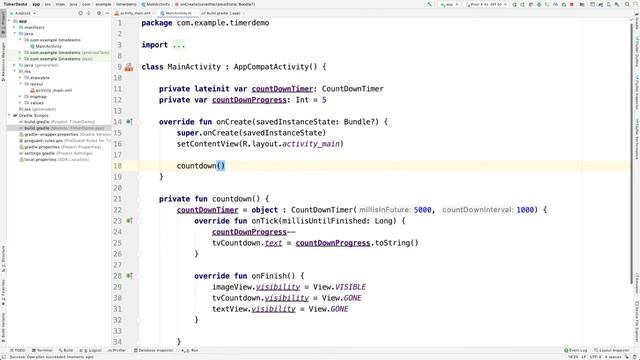Toggle the Project side tool window

pyautogui.click(x=3, y=24)
